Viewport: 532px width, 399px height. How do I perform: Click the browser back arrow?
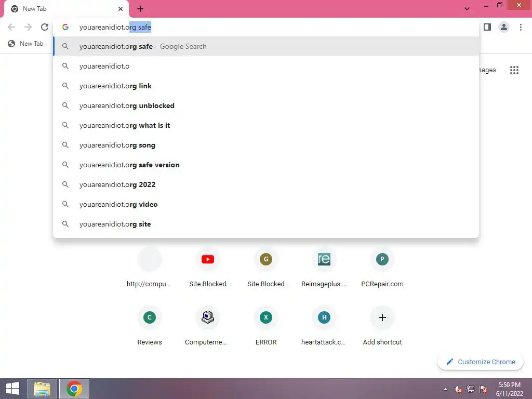(x=11, y=27)
